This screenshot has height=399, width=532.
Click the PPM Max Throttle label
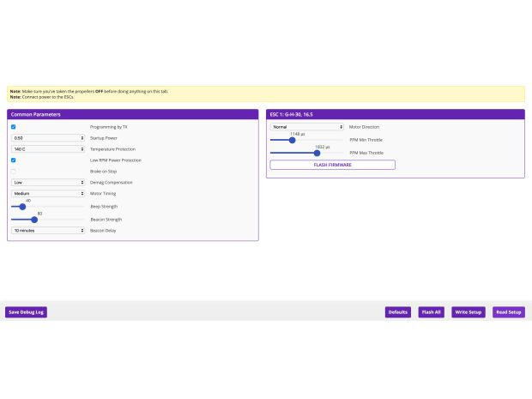click(x=366, y=153)
